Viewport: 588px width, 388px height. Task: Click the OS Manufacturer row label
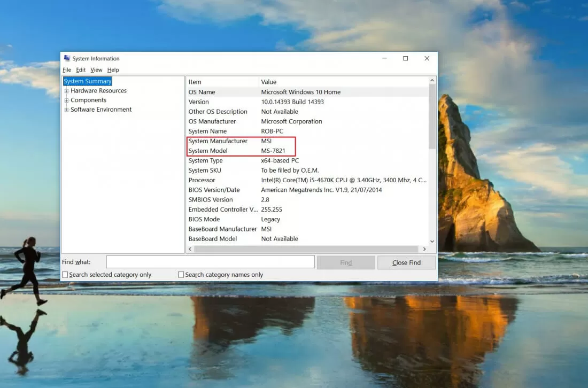[x=212, y=121]
